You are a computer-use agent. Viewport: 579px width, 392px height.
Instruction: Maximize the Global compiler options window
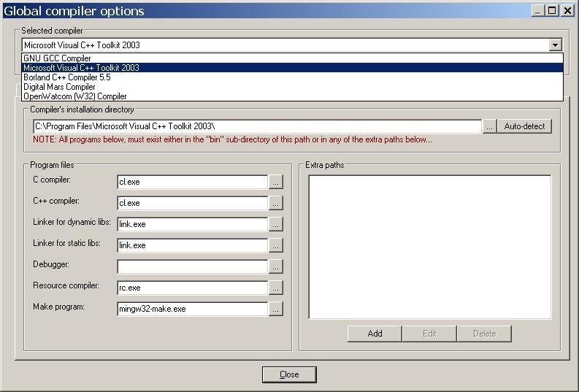552,11
